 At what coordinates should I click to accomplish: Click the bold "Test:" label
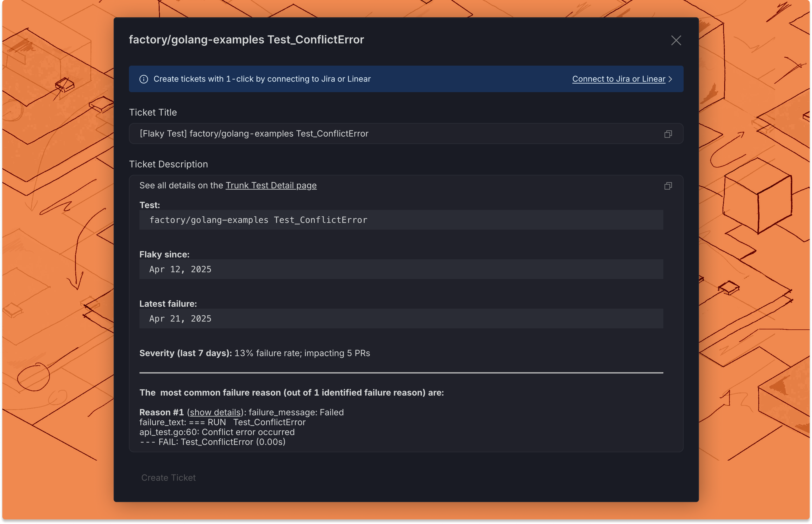coord(150,205)
